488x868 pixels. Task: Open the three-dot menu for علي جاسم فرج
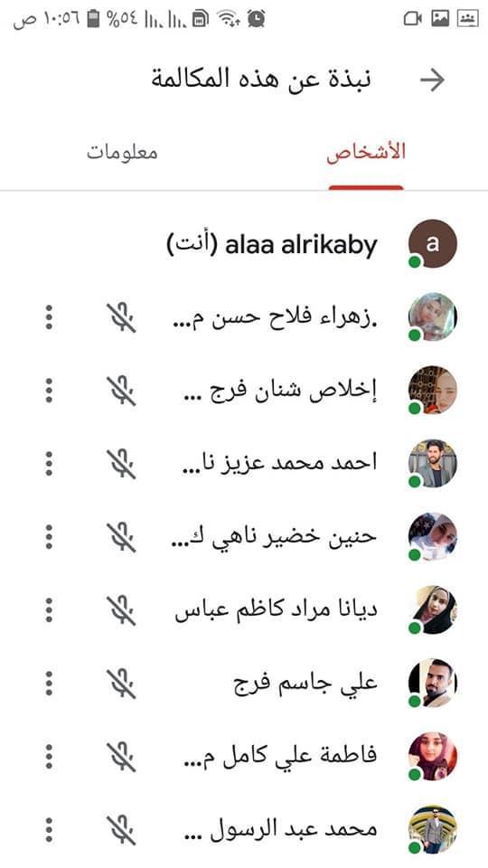[49, 684]
